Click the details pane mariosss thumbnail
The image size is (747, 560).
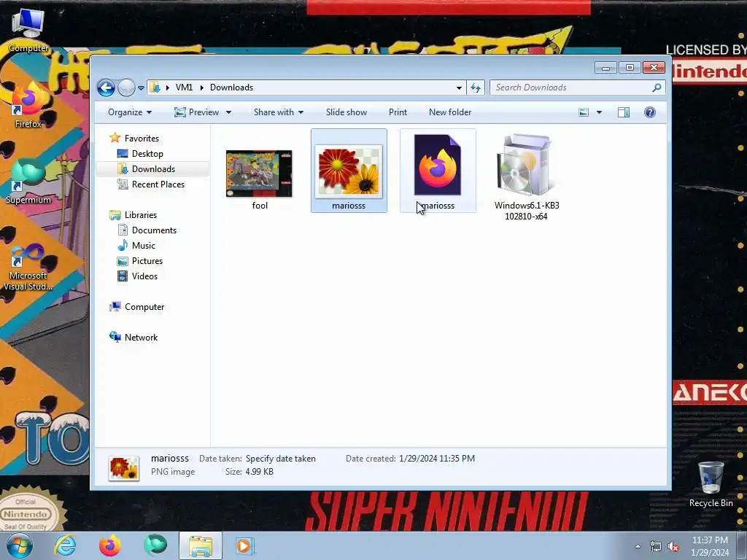click(124, 468)
